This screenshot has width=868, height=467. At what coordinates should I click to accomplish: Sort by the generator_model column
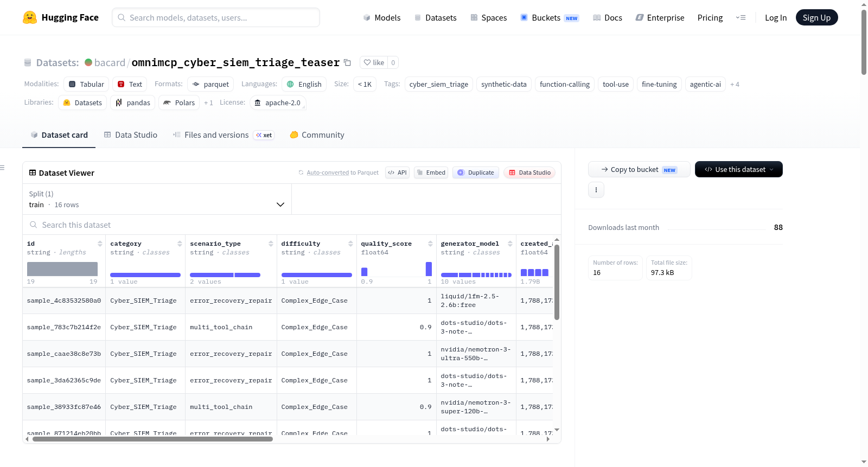[x=510, y=244]
